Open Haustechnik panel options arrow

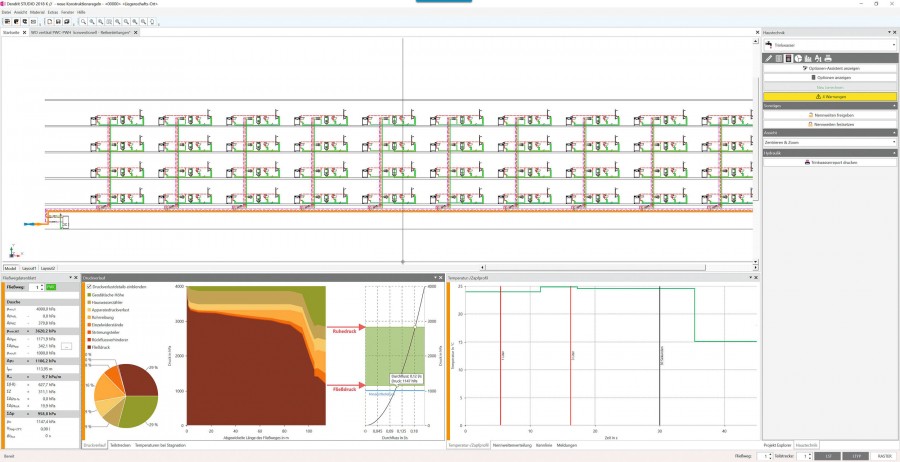point(889,33)
